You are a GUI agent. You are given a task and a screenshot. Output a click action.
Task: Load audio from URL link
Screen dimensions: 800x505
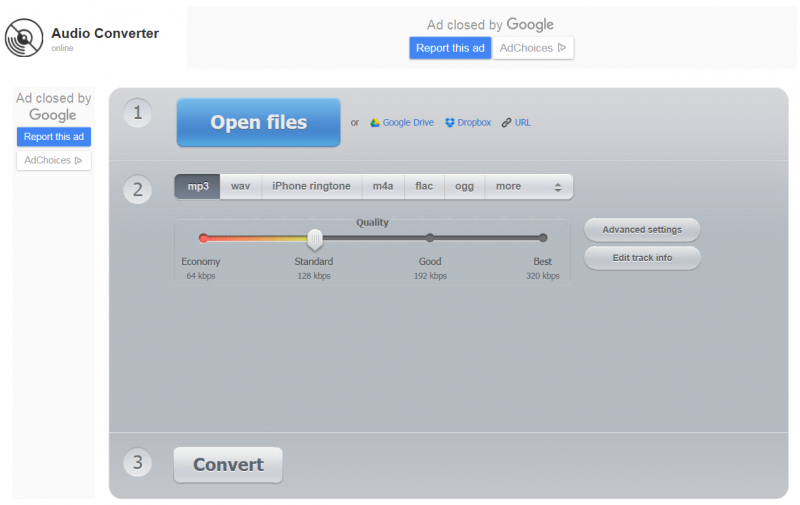[522, 122]
